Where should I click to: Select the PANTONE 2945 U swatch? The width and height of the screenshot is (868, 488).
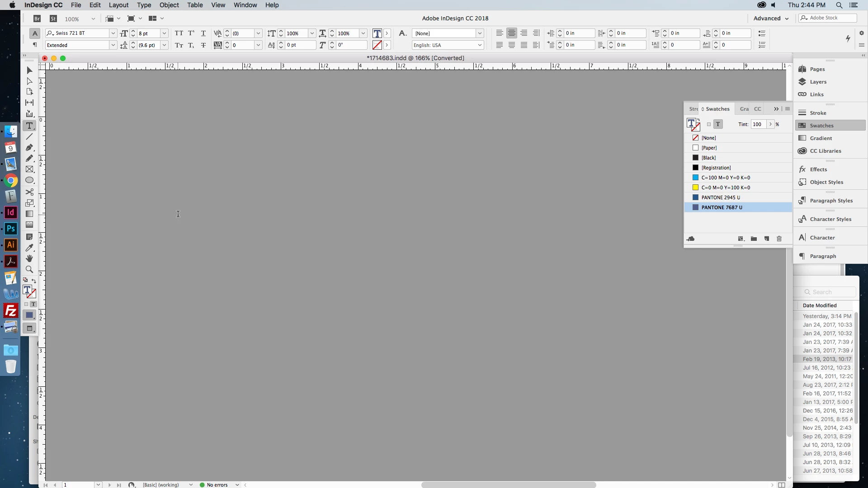tap(738, 197)
